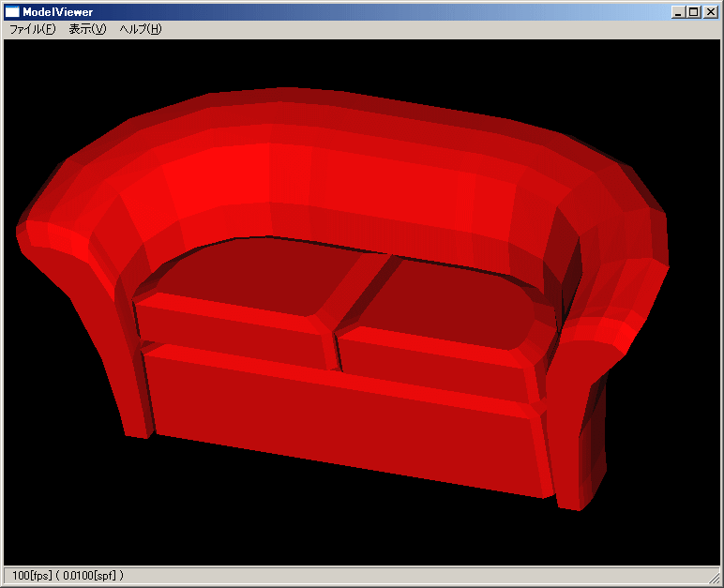Click the ModelViewer title text
The height and width of the screenshot is (588, 724).
[x=58, y=12]
